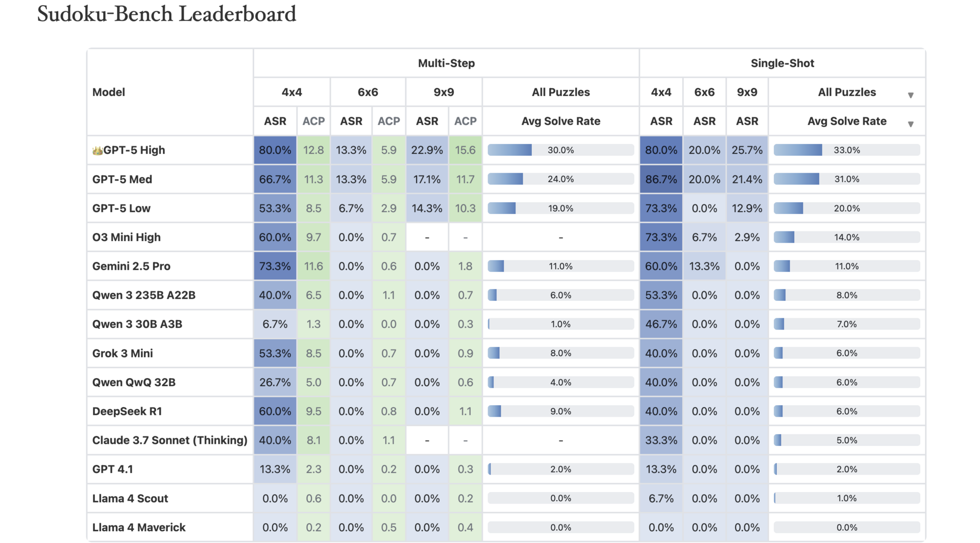
Task: Click the Sudoku-Bench Leaderboard title
Action: pyautogui.click(x=166, y=14)
